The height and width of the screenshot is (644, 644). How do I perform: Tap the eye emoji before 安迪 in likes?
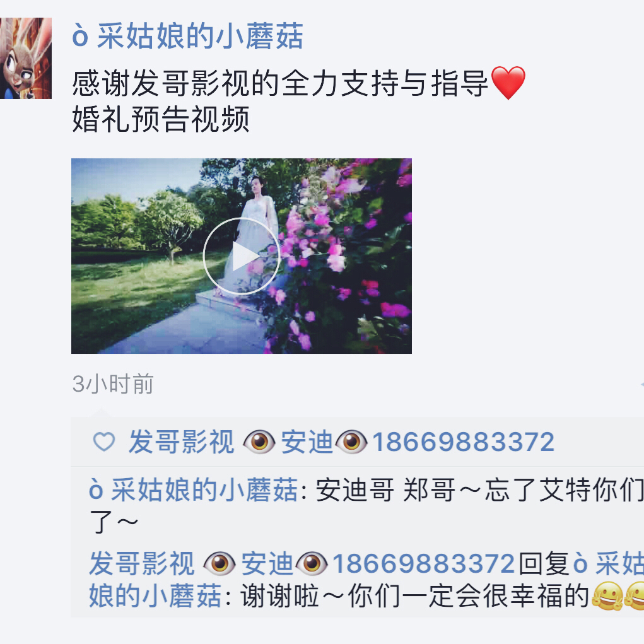click(259, 442)
